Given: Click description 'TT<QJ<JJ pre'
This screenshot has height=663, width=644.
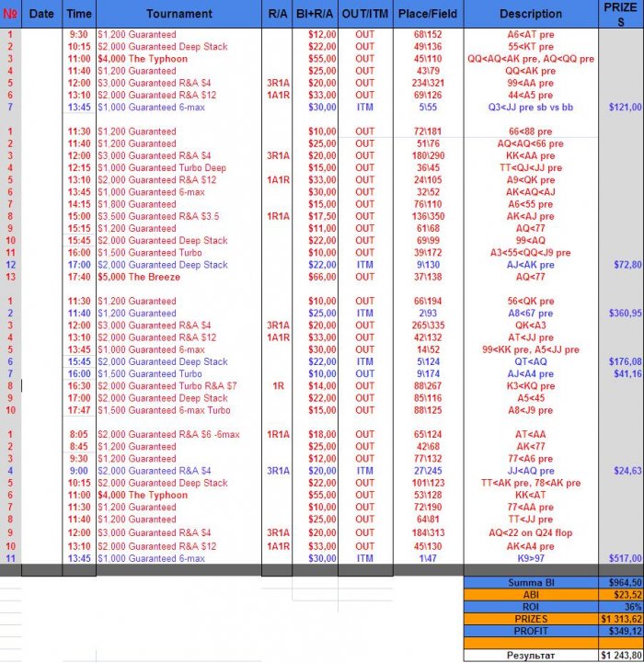Looking at the screenshot, I should click(531, 168).
